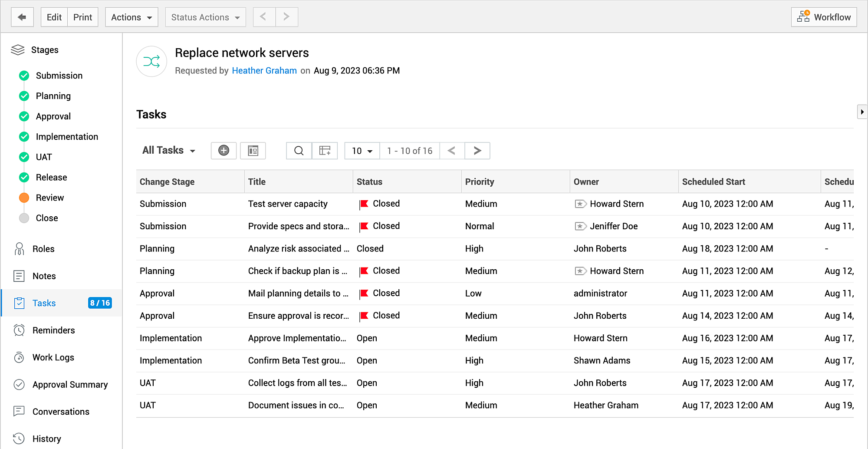Click the search tasks magnifier icon
This screenshot has height=449, width=868.
[299, 151]
